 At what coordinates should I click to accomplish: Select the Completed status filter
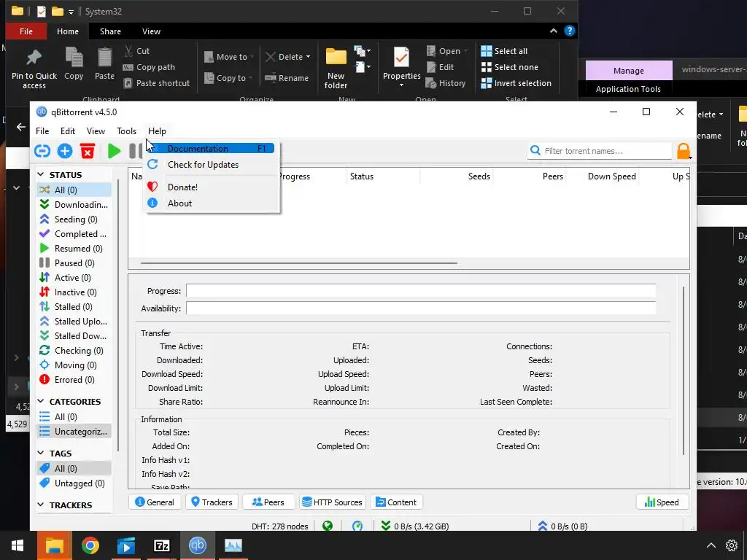click(x=74, y=234)
